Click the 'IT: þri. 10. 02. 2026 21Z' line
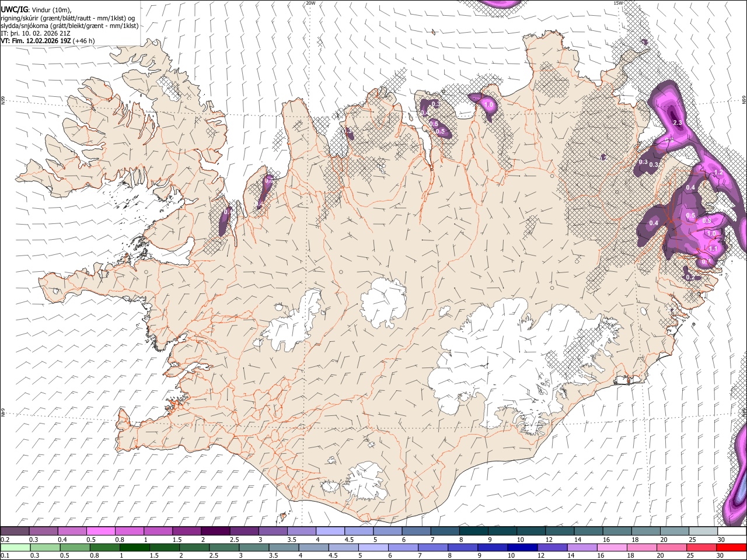The image size is (747, 560). [x=36, y=33]
